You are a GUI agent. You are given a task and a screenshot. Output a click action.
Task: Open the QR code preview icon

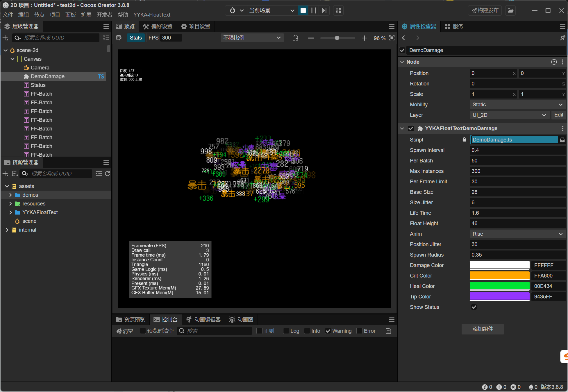pyautogui.click(x=338, y=10)
